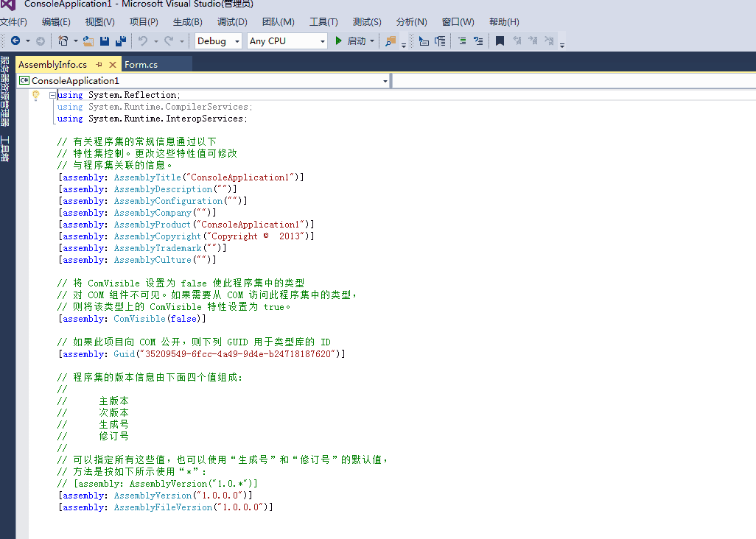Open the 服务器资源管理器 side panel tab
Image resolution: width=756 pixels, height=539 pixels.
point(5,91)
